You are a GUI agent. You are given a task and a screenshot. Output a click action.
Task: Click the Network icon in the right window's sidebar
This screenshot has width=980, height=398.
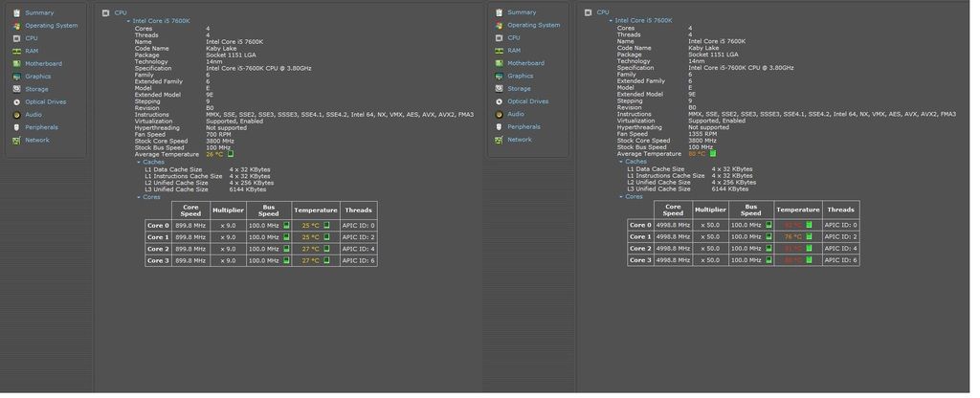tap(498, 140)
